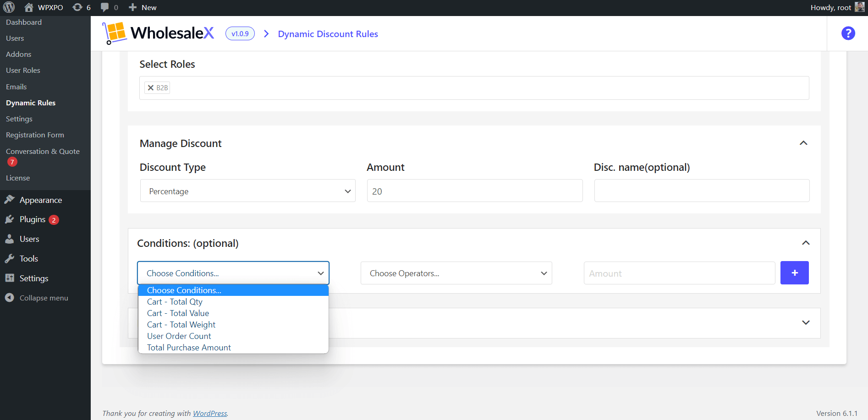The image size is (868, 420).
Task: Open the Discount Type Percentage dropdown
Action: click(247, 191)
